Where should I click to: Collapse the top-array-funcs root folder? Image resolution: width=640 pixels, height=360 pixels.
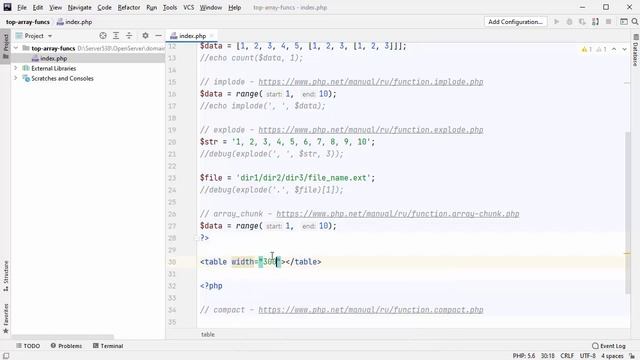tap(16, 48)
